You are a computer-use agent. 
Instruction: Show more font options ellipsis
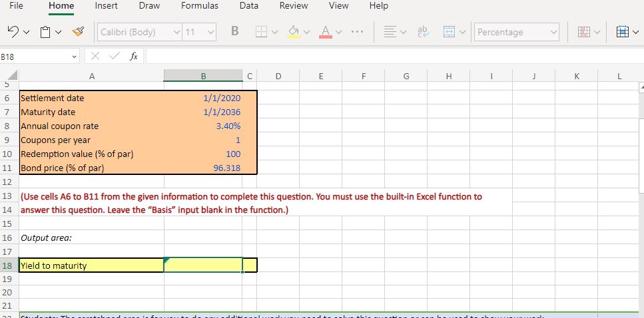(x=357, y=32)
